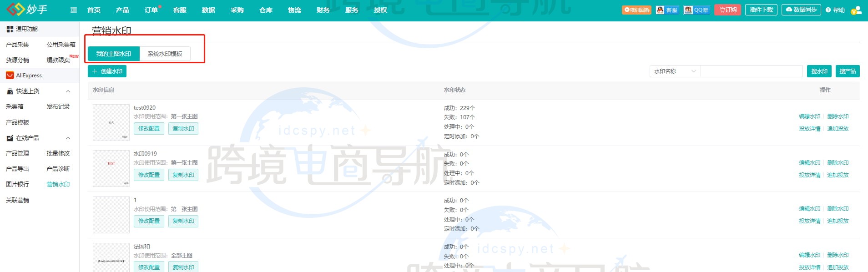Click the QQ penguin 客服 icon
Viewport: 868px width, 272px height.
coord(667,10)
